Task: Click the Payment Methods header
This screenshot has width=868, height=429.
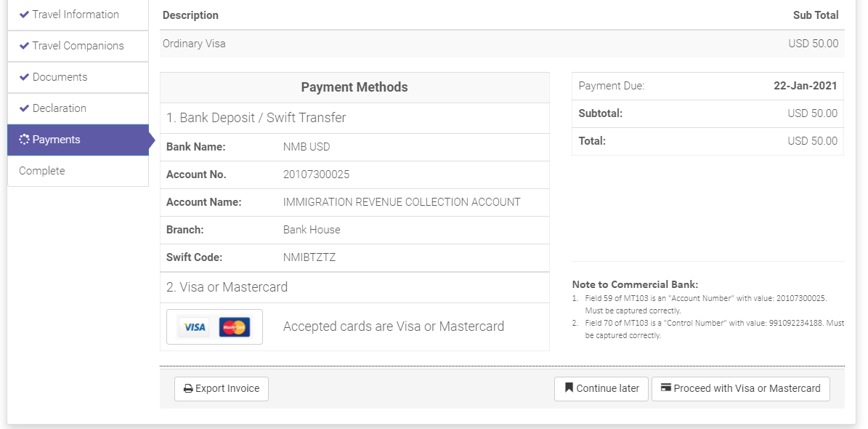Action: 354,87
